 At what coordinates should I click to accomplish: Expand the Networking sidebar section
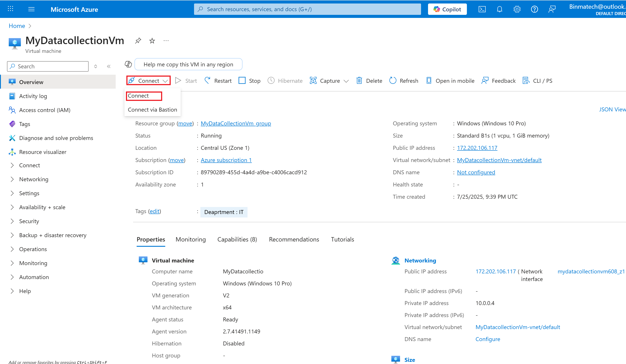pos(34,179)
